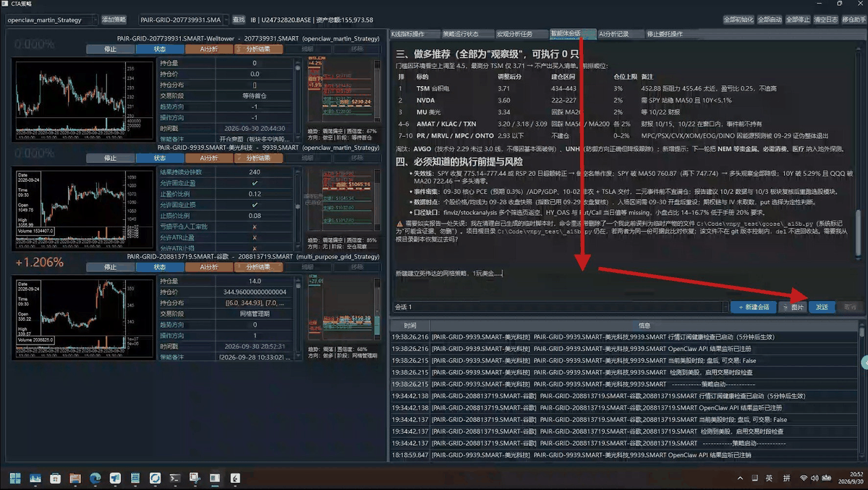
Task: Open the 会话 1 conversation dropdown
Action: (x=560, y=307)
